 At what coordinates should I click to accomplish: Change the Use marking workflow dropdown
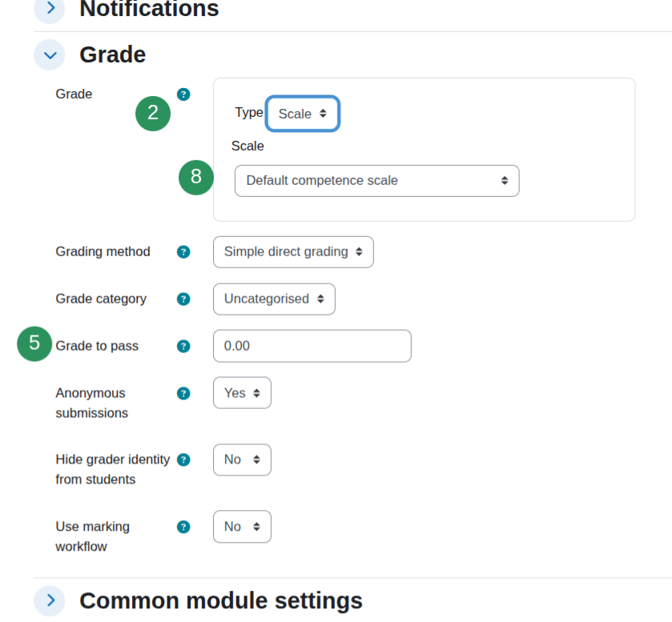pyautogui.click(x=242, y=527)
